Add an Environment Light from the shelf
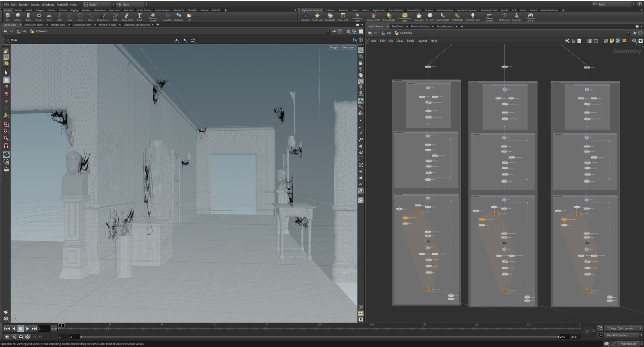This screenshot has height=347, width=644. click(x=405, y=17)
